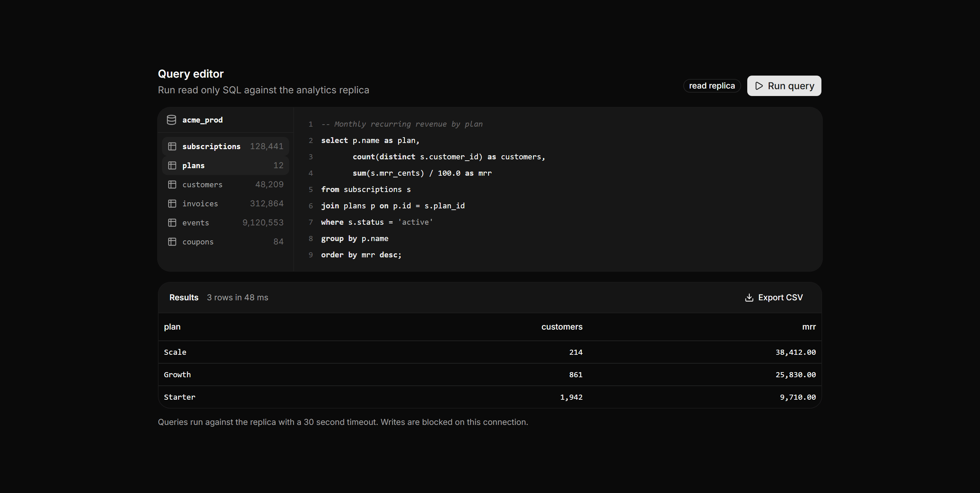Click the customers value 1,942
Image resolution: width=980 pixels, height=493 pixels.
(x=571, y=397)
